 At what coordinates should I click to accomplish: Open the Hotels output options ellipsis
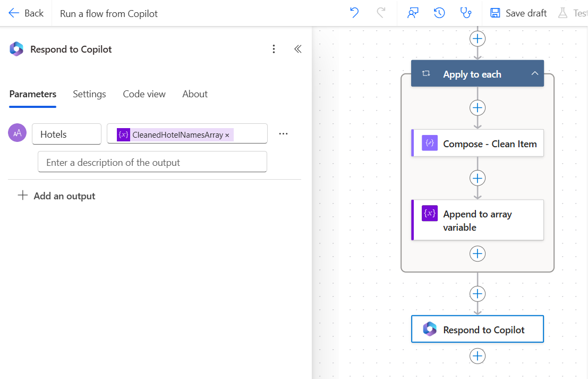[x=283, y=134]
